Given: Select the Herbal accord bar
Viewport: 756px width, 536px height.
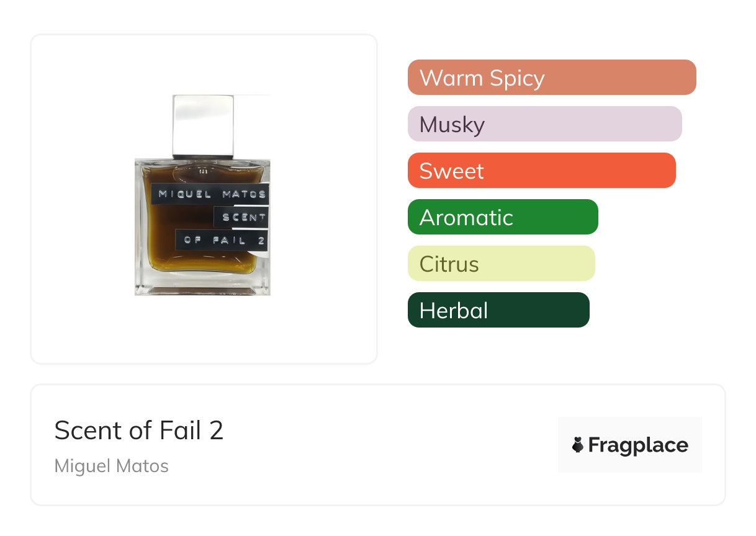Looking at the screenshot, I should point(498,310).
